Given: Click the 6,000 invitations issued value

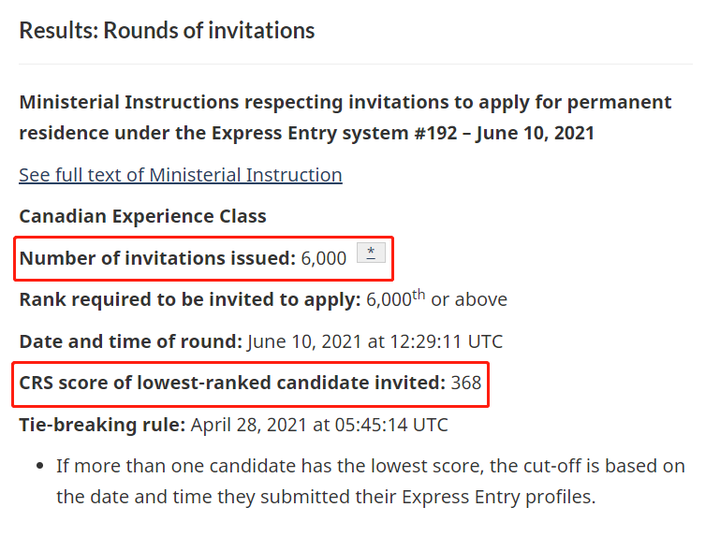Looking at the screenshot, I should [324, 258].
